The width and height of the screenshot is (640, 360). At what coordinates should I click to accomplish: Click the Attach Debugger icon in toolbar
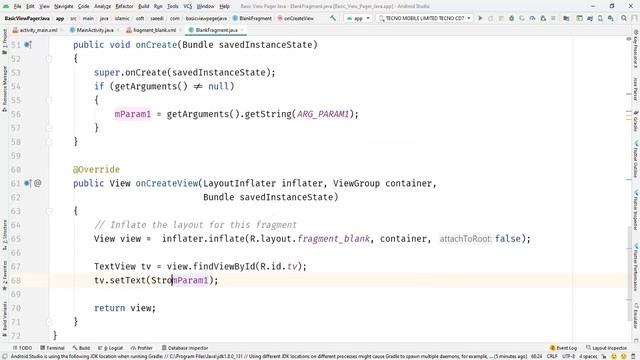click(543, 18)
